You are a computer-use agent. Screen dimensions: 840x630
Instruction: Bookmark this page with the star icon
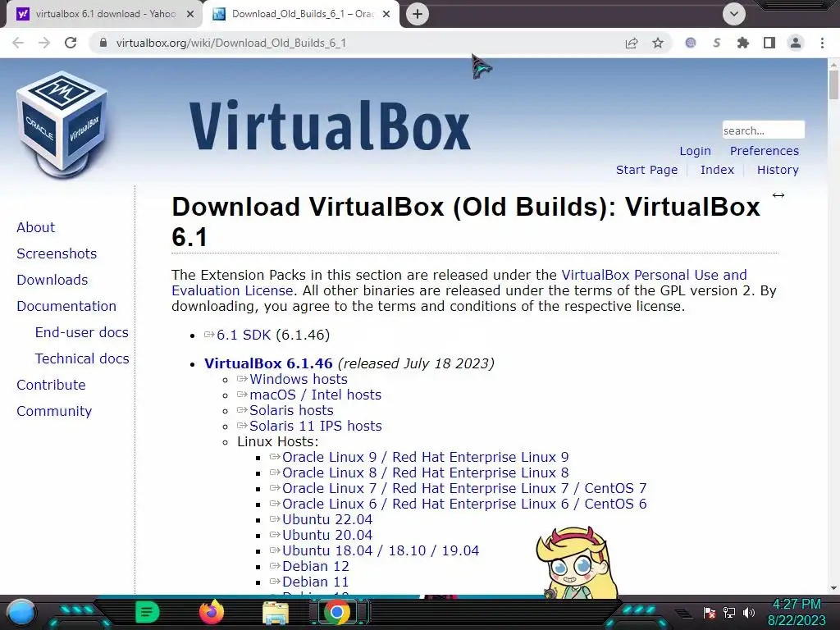click(x=658, y=43)
